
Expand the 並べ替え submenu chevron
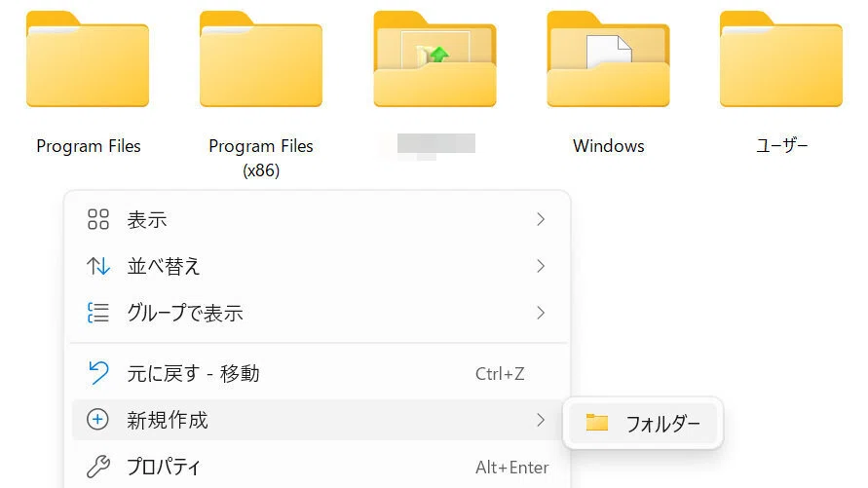click(x=541, y=266)
